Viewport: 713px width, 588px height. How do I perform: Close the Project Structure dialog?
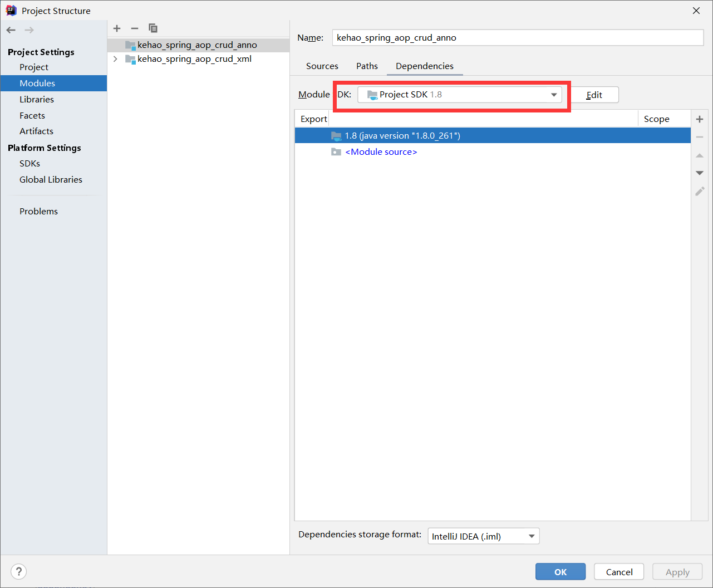pos(696,11)
